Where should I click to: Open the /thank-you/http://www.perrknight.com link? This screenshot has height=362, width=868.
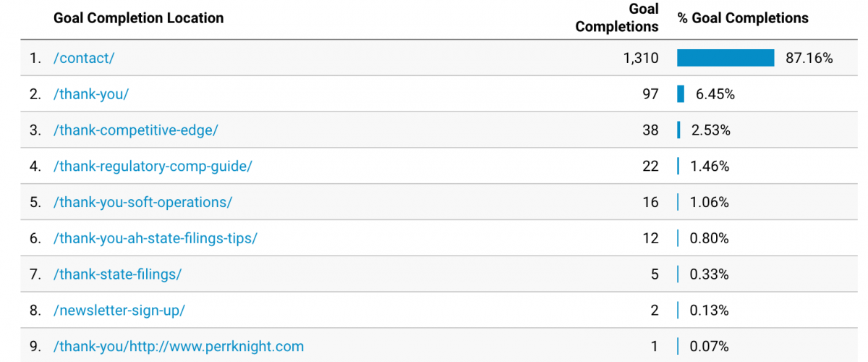(x=179, y=347)
